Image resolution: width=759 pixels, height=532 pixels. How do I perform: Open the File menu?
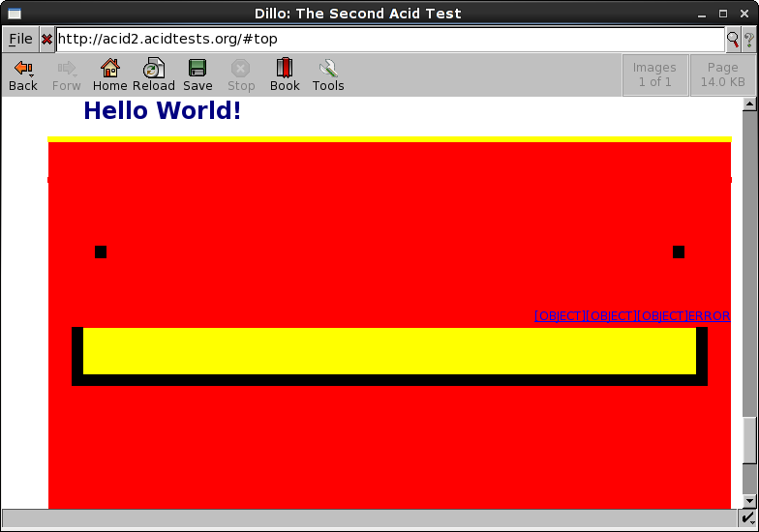pos(20,40)
